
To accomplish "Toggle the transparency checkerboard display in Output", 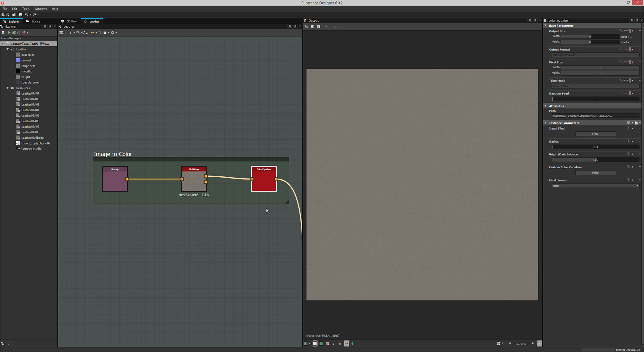I will (x=315, y=343).
